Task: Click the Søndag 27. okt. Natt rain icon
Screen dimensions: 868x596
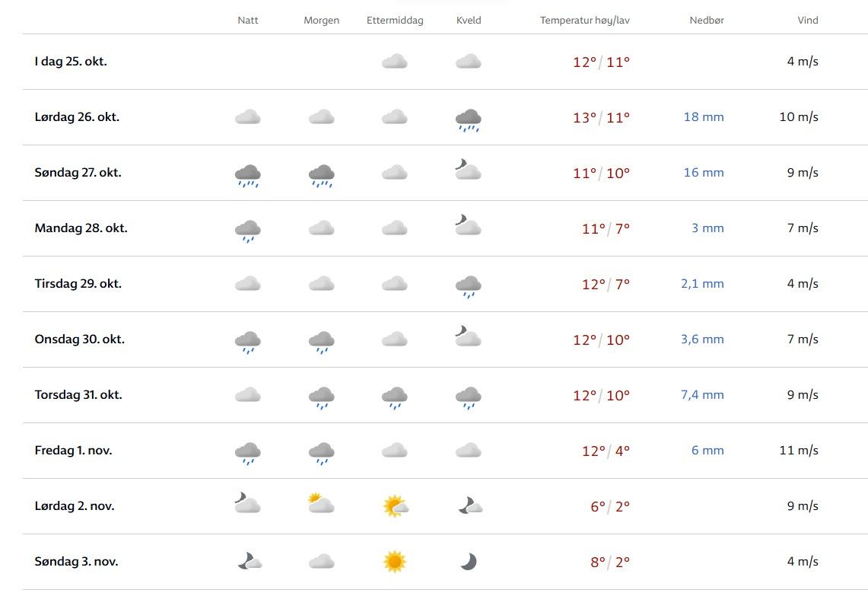Action: (248, 174)
